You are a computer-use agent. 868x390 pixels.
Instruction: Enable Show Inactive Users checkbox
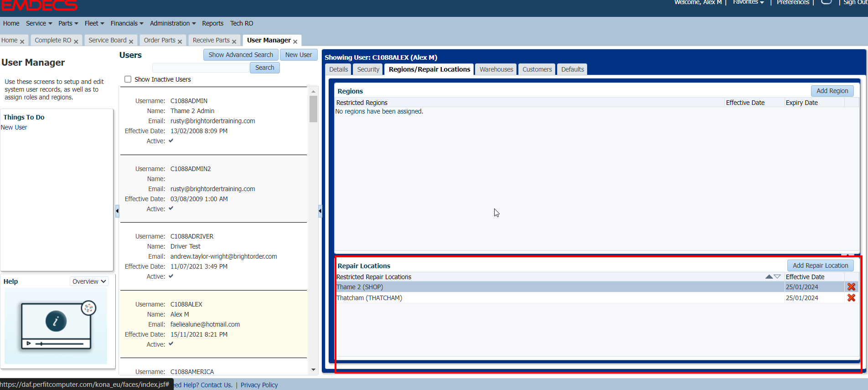click(128, 79)
